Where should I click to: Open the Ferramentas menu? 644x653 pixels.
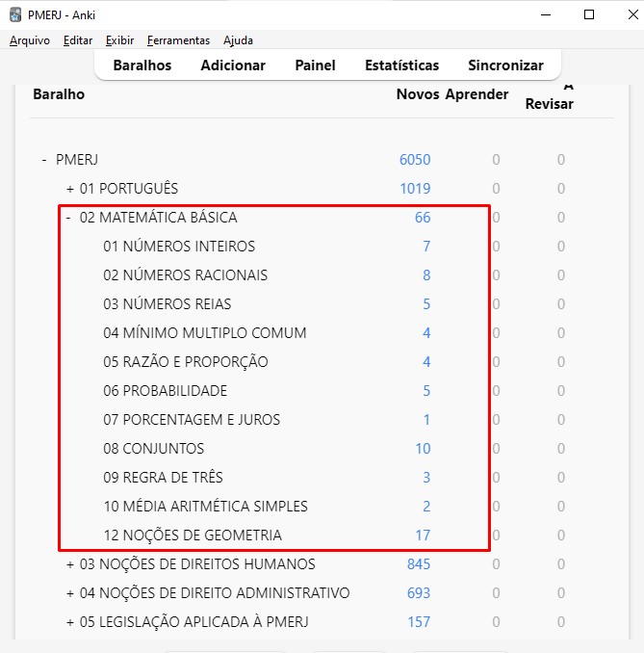point(178,40)
